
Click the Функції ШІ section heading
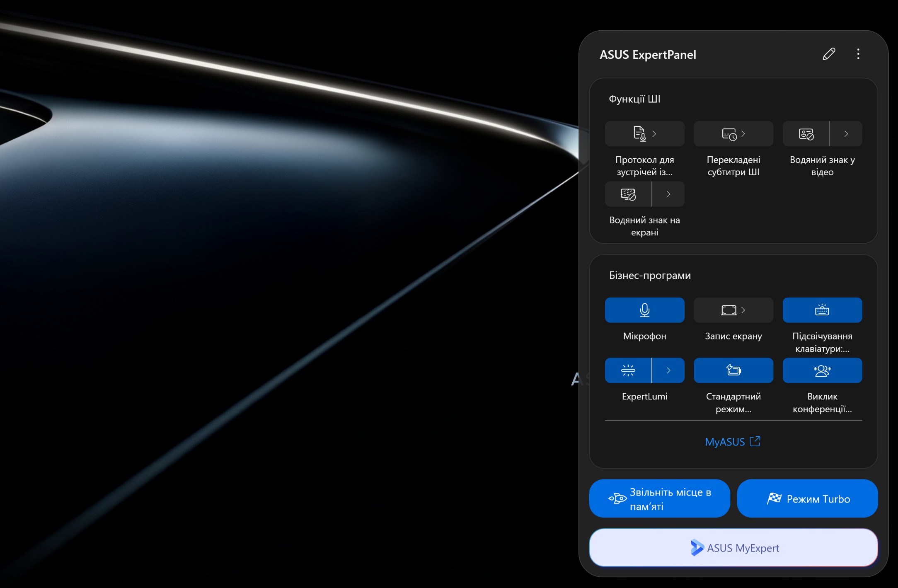point(634,99)
